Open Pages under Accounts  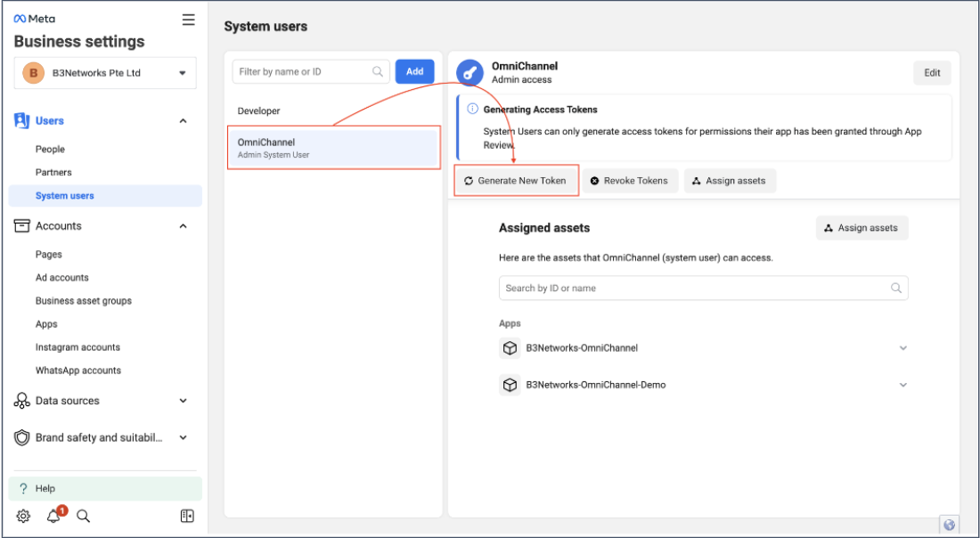click(49, 255)
